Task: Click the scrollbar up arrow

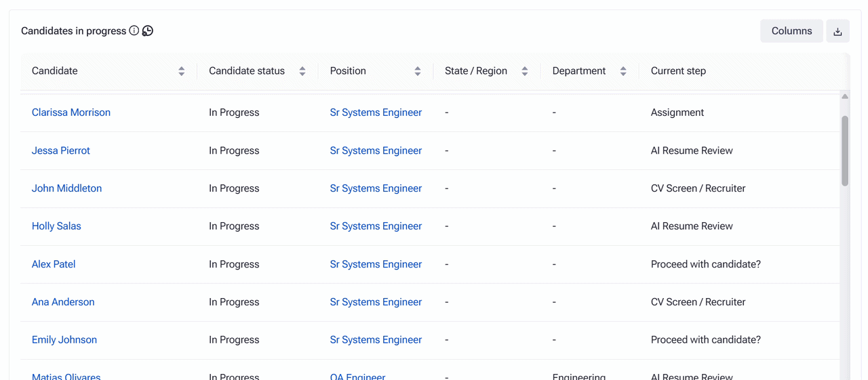Action: coord(845,97)
